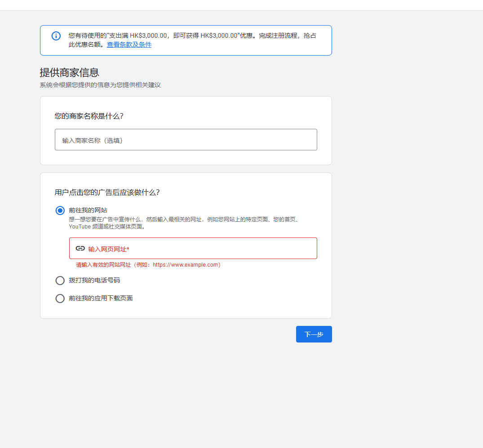
Task: Click the 用户点击您的广告后应该做什么? question
Action: click(x=107, y=193)
